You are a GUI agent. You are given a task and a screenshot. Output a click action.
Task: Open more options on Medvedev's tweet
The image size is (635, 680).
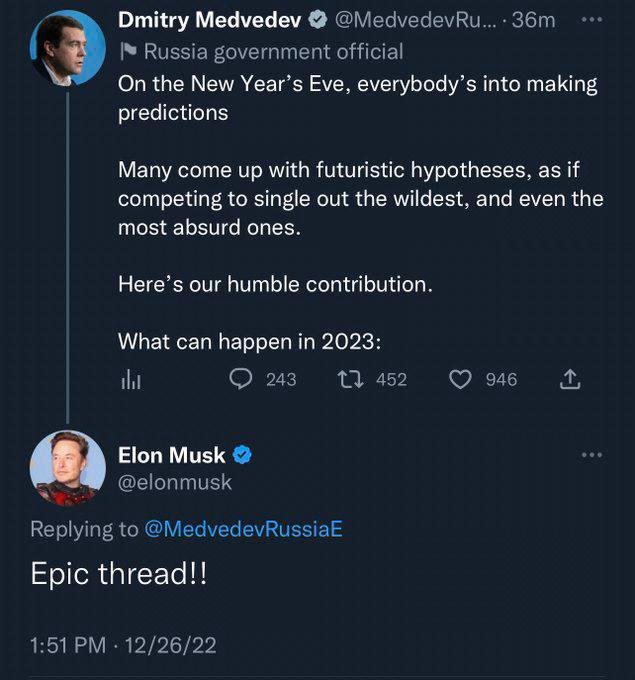point(592,20)
